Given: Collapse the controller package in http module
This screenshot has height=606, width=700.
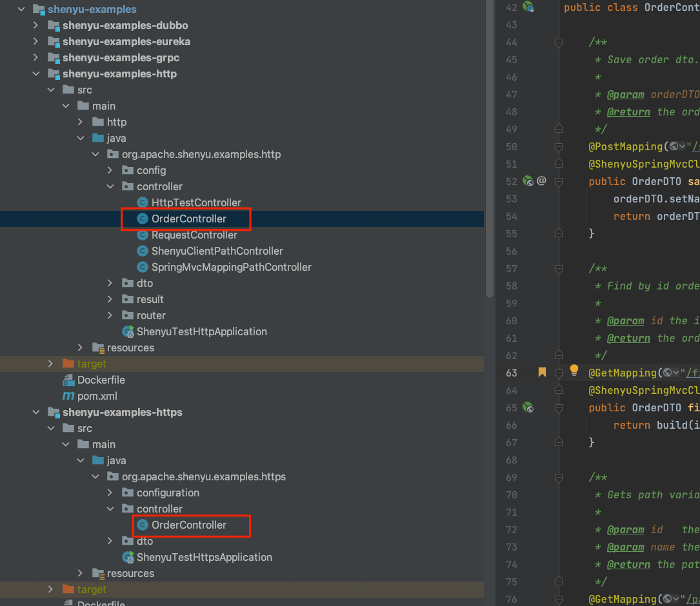Looking at the screenshot, I should pyautogui.click(x=110, y=186).
